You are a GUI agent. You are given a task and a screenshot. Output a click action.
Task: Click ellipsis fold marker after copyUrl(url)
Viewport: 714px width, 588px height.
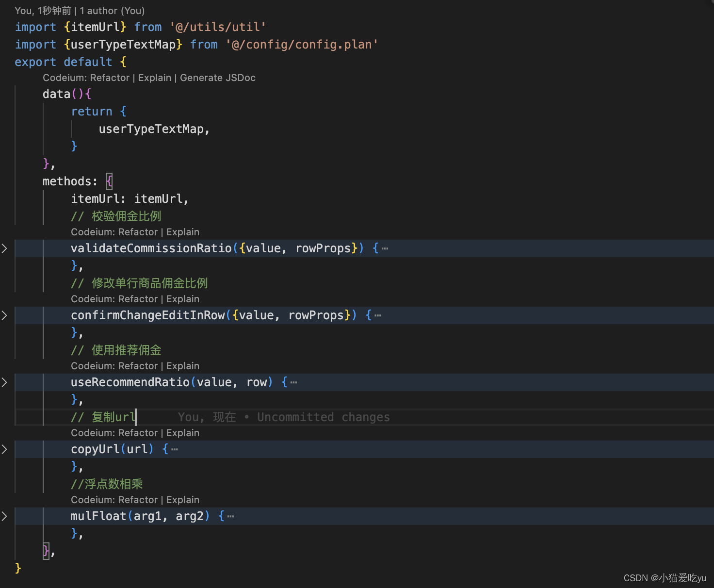pyautogui.click(x=175, y=450)
